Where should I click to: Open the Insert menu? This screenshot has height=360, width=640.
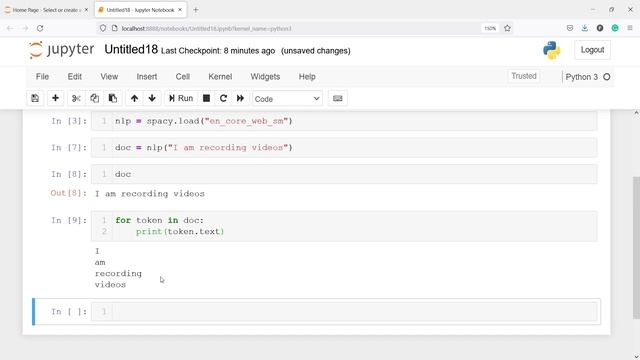coord(147,77)
